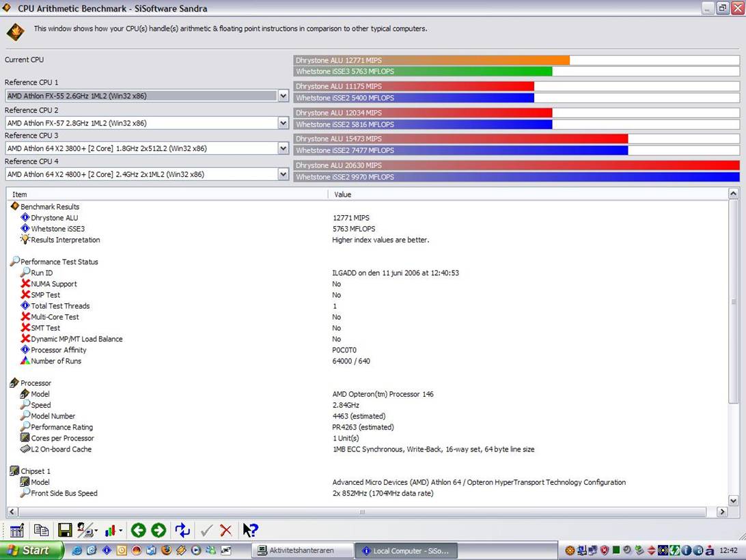Select the L2 On-board Cache row label

coord(61,449)
